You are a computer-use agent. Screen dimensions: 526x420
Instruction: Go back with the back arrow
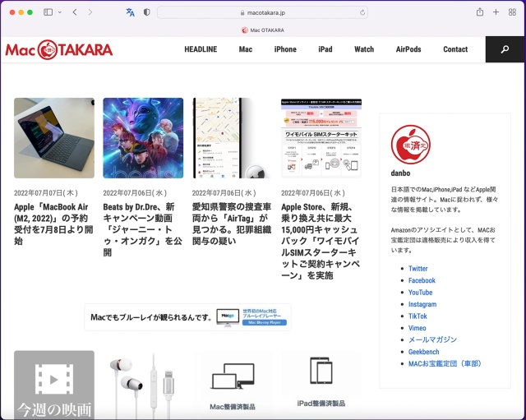[75, 12]
